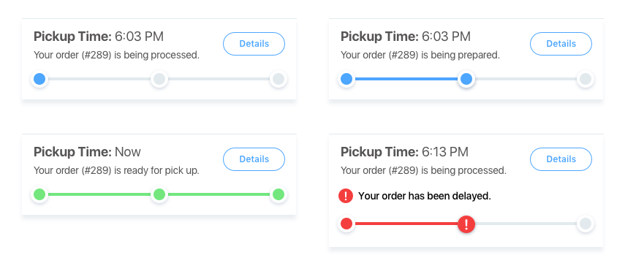Open Details on the 'ready for pick up' card

254,159
